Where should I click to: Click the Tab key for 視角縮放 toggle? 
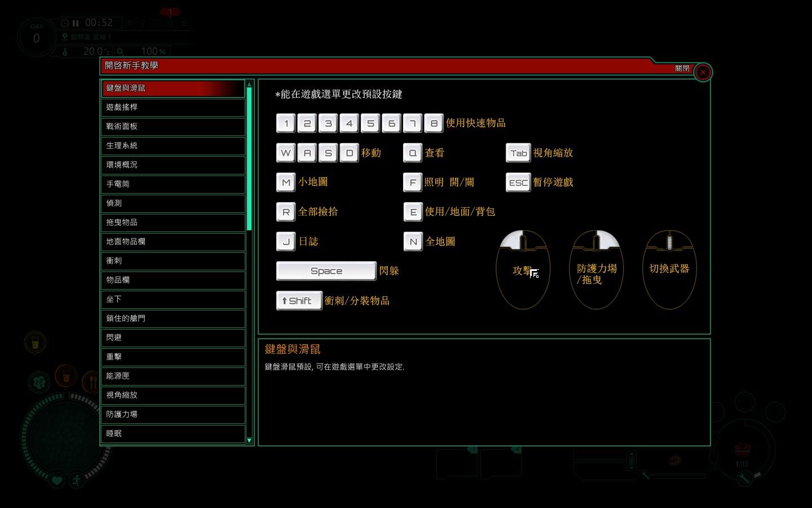518,152
